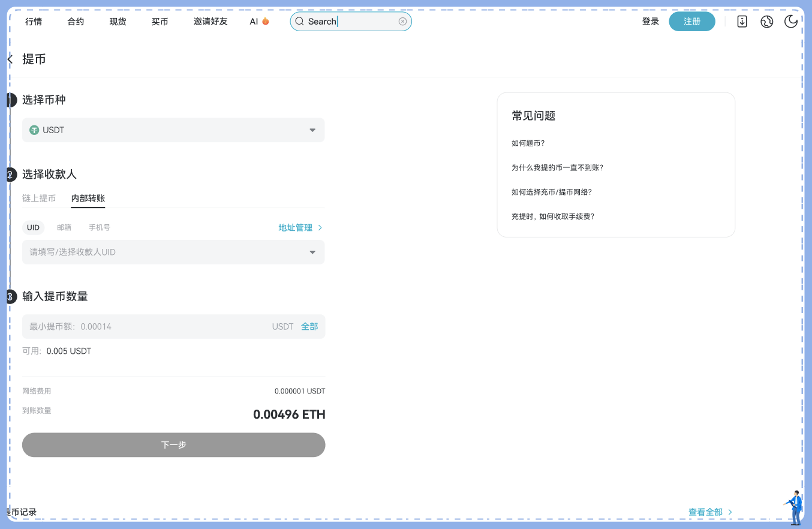Screen dimensions: 812x529
Task: Click the download app icon in header
Action: 742,22
